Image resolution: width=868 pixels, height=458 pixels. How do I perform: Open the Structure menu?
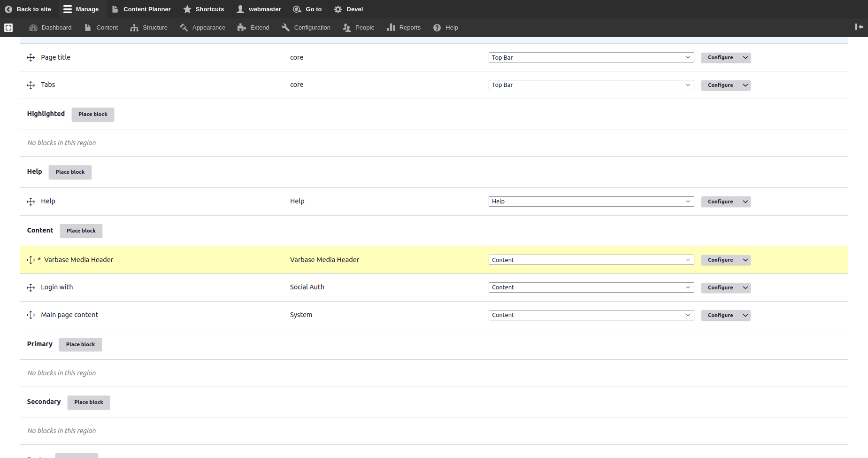coord(149,28)
